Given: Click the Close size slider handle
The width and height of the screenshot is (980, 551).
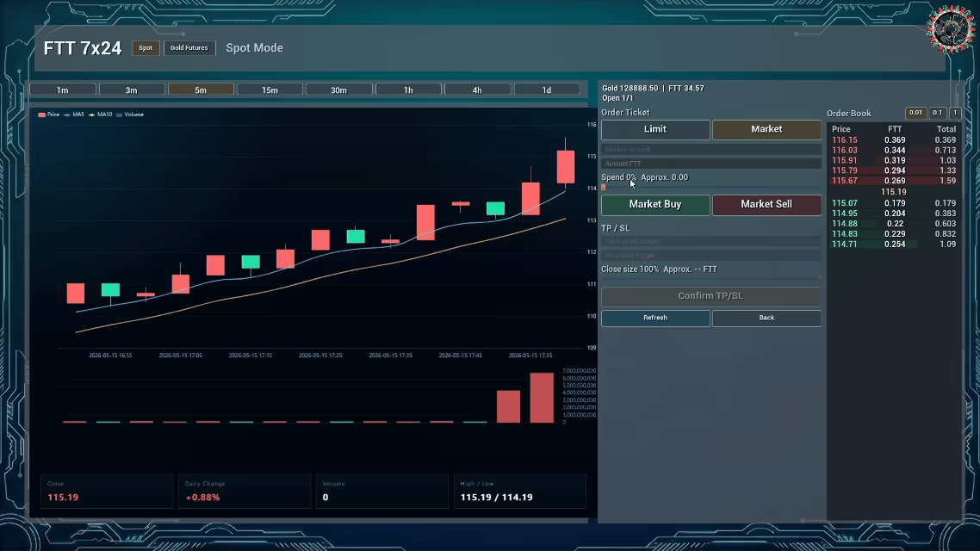Looking at the screenshot, I should (819, 279).
